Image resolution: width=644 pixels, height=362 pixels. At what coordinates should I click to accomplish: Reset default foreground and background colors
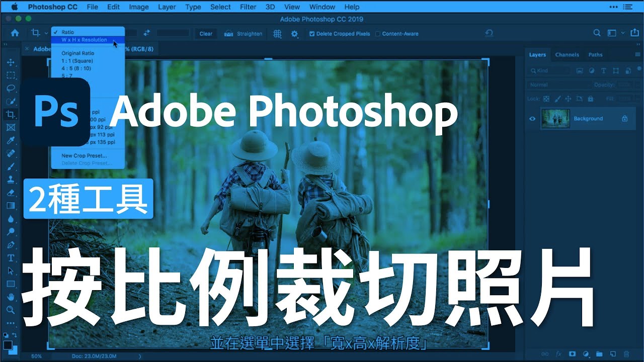(x=6, y=335)
